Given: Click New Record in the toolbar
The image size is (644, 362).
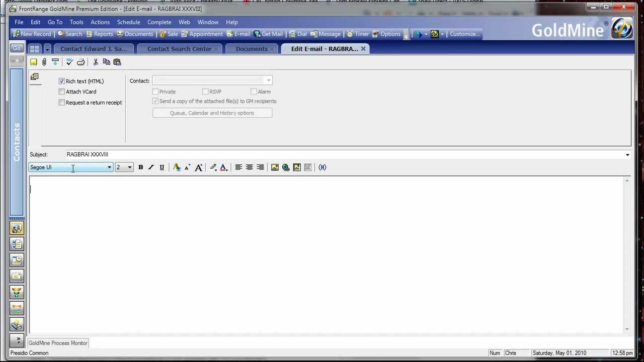Looking at the screenshot, I should pyautogui.click(x=32, y=34).
